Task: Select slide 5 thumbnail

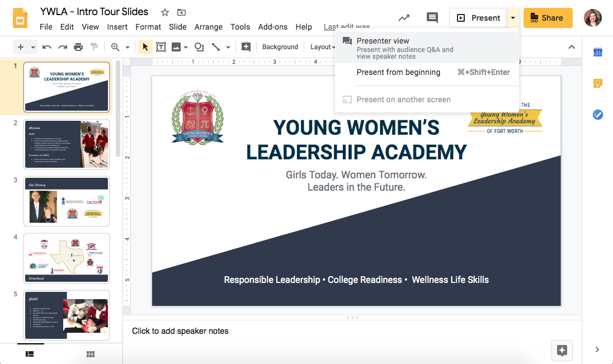Action: (x=67, y=315)
